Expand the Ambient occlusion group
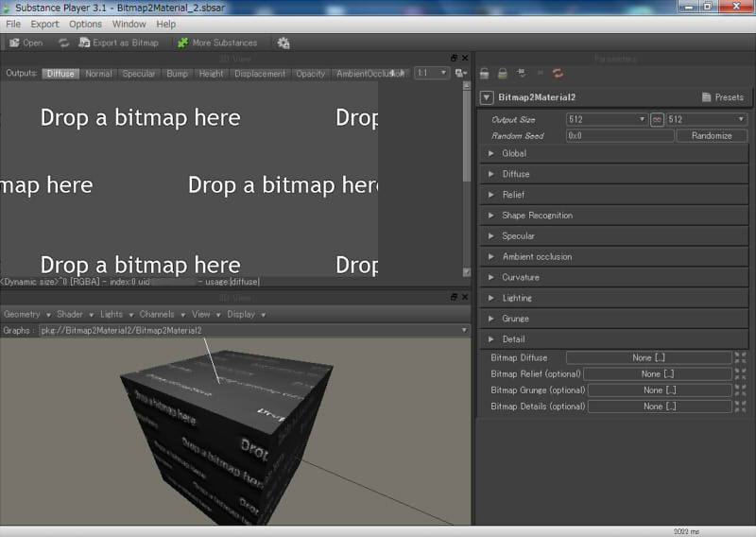Viewport: 756px width, 537px height. [x=613, y=256]
